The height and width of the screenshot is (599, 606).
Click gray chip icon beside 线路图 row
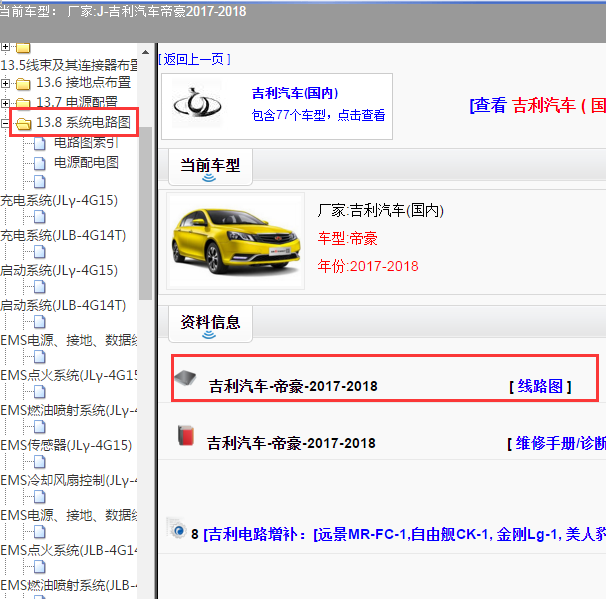pyautogui.click(x=186, y=378)
